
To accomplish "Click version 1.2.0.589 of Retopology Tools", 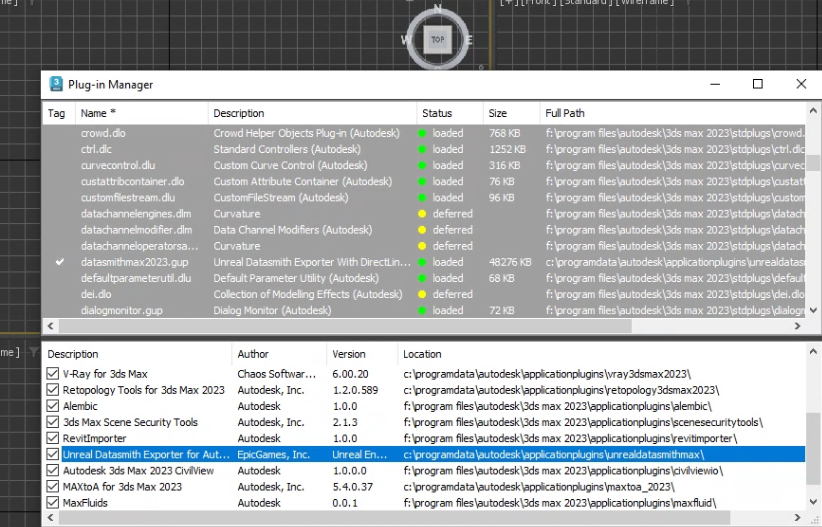I will [355, 390].
